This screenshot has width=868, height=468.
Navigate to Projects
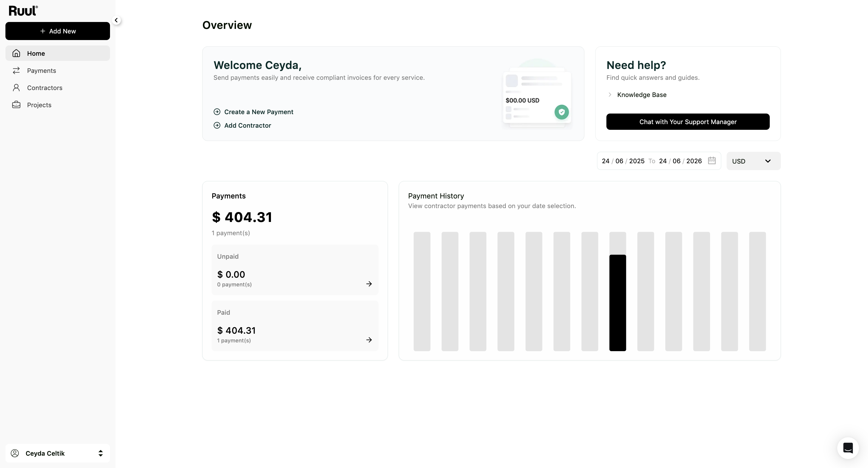pyautogui.click(x=58, y=105)
